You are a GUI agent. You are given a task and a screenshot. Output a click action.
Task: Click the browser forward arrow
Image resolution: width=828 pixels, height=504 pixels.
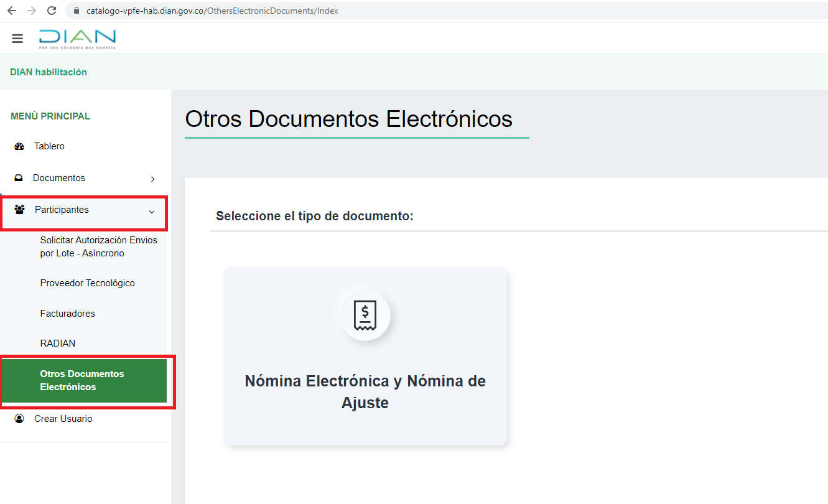point(31,11)
